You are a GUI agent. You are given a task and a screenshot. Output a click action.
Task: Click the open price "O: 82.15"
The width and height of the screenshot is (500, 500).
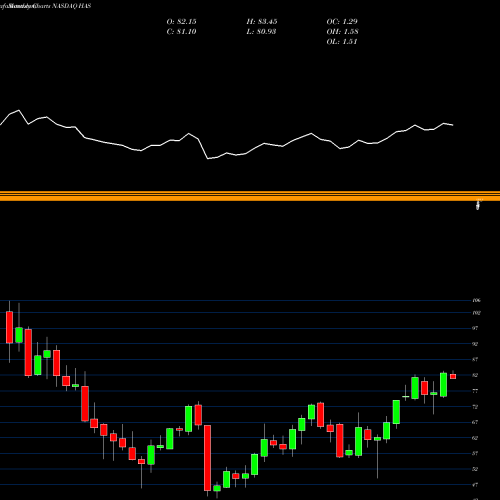[181, 22]
